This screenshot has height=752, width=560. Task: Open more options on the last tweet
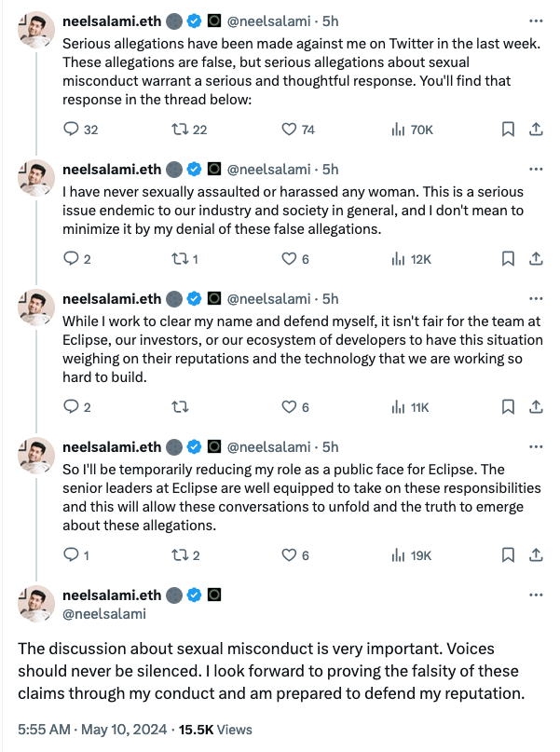coord(536,594)
